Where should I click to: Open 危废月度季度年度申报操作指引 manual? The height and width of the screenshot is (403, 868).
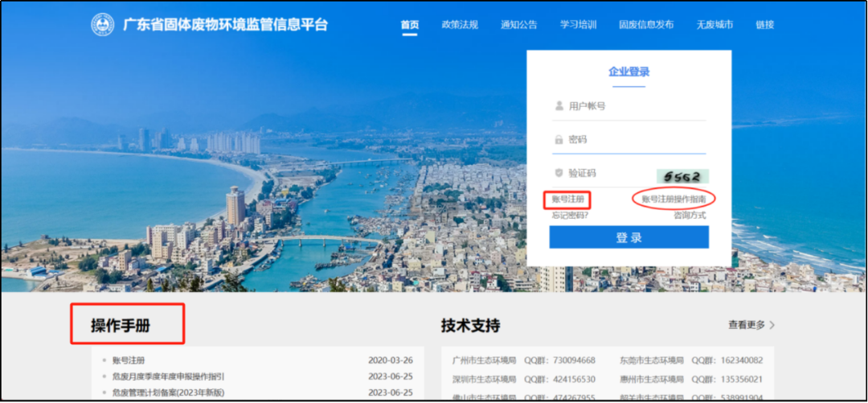point(168,376)
